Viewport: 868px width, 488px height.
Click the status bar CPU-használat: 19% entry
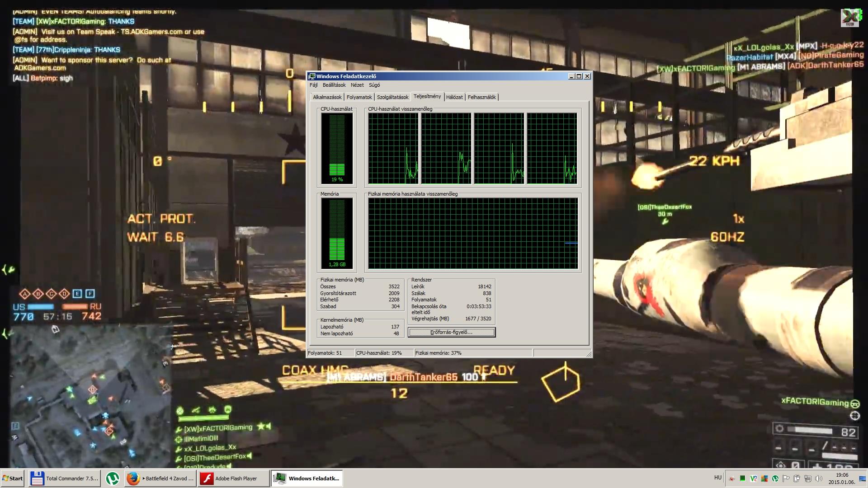(x=384, y=353)
